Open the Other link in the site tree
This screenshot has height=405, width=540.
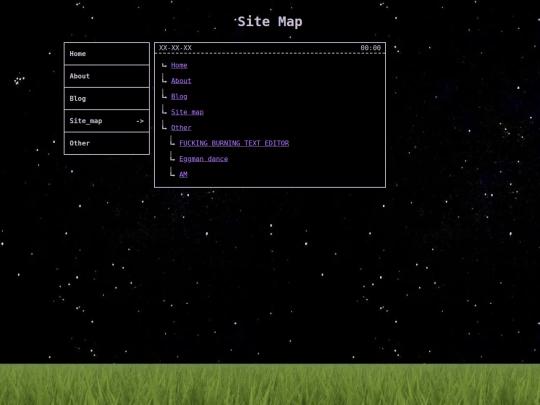pyautogui.click(x=181, y=127)
